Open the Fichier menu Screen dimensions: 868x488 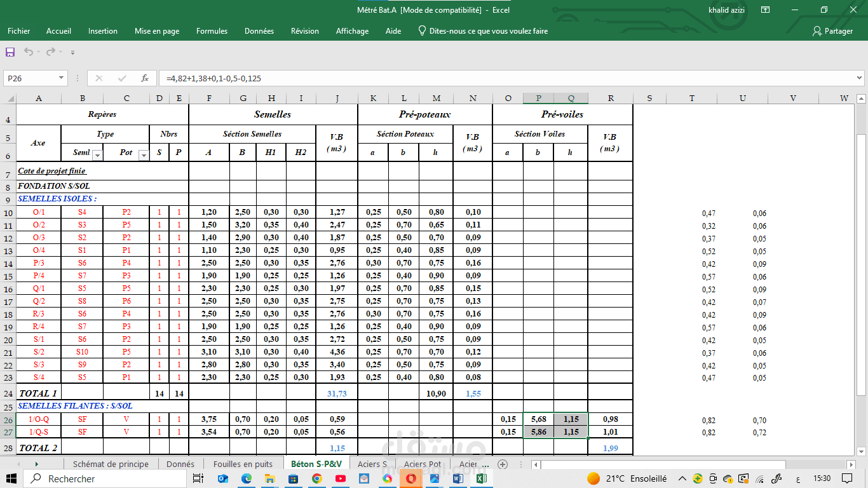19,30
